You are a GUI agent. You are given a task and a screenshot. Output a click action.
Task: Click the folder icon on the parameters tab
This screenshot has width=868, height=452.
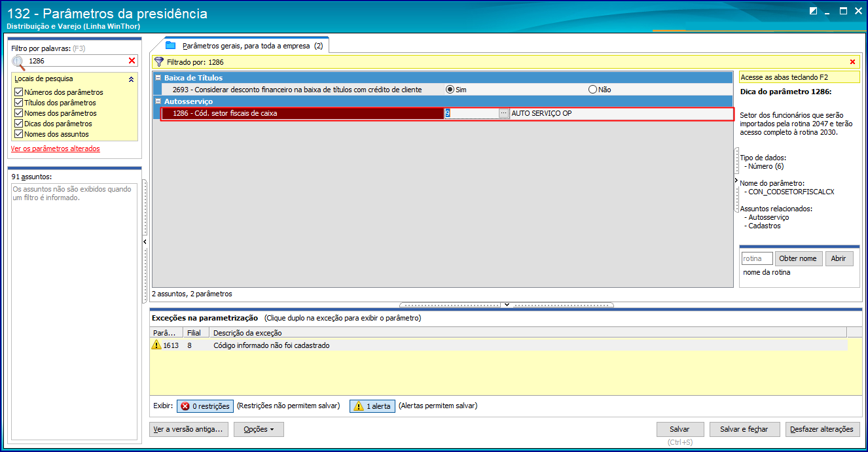pos(171,46)
